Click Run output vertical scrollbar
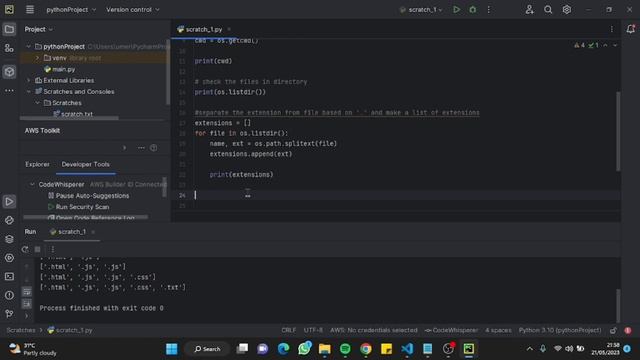Viewport: 640px width, 360px height. coord(618,305)
